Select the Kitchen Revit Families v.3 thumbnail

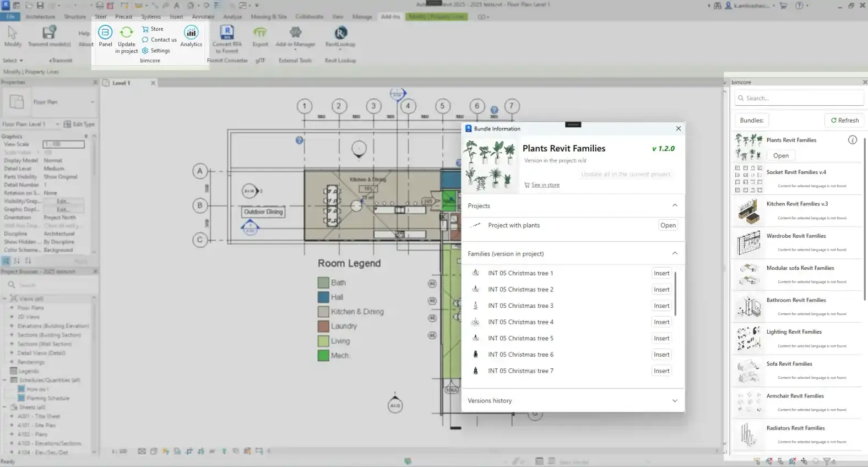[x=748, y=211]
